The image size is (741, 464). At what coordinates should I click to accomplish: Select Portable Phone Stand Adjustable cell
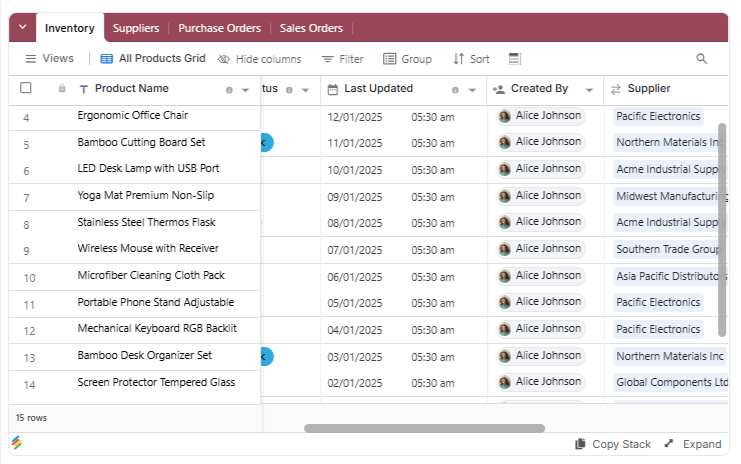click(x=155, y=302)
